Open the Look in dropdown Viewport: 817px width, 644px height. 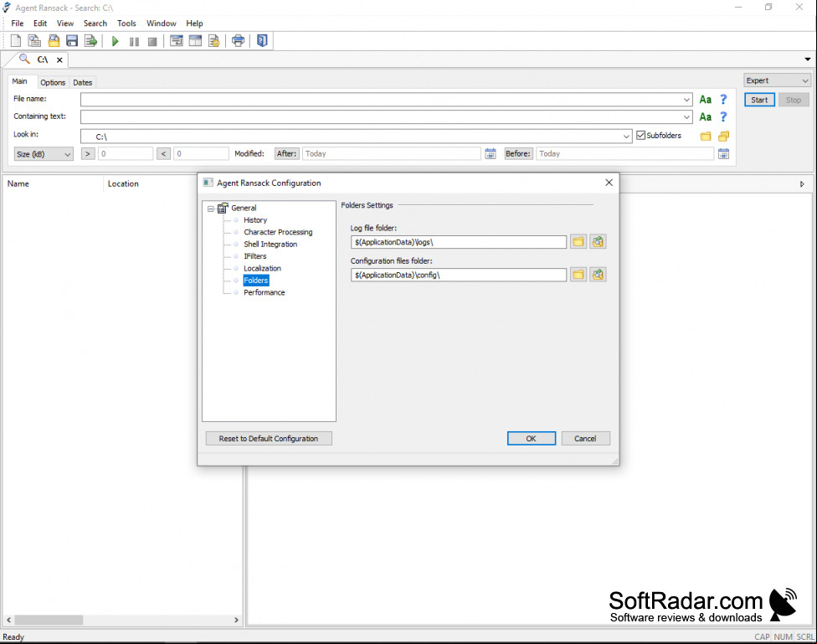[626, 137]
